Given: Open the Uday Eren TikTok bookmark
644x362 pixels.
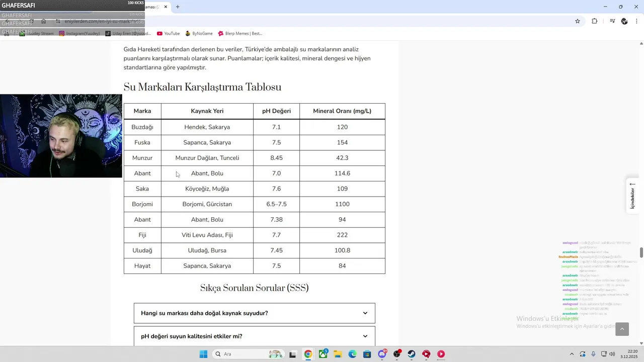Looking at the screenshot, I should click(128, 34).
